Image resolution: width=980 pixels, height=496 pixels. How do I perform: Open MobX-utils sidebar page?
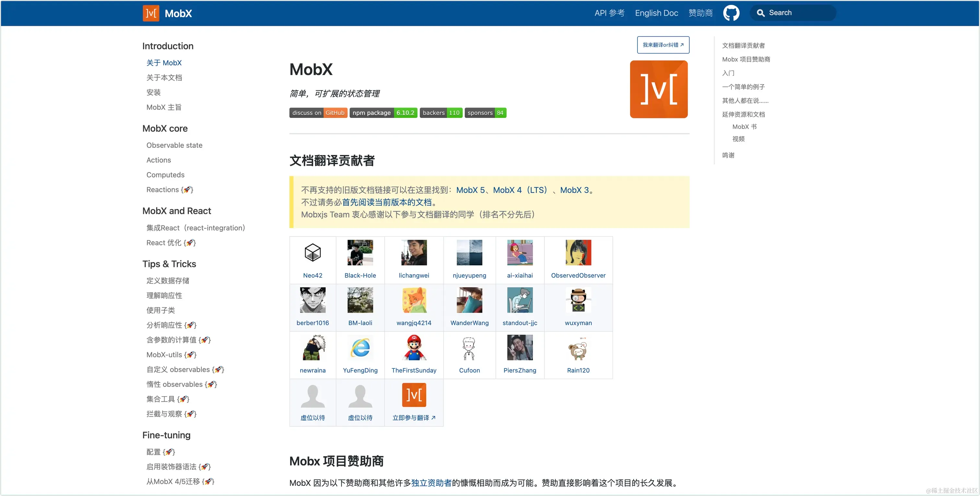point(171,355)
